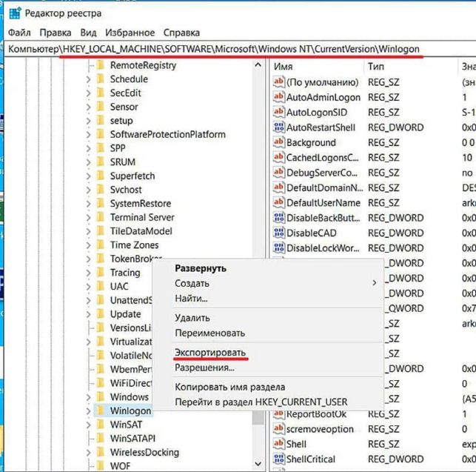Select the Update folder icon
The height and width of the screenshot is (472, 476).
(100, 313)
